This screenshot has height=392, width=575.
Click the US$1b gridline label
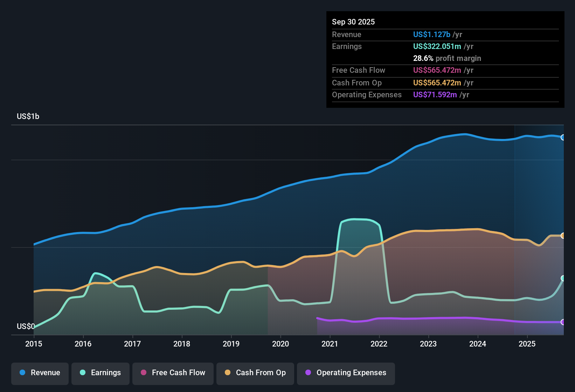28,116
